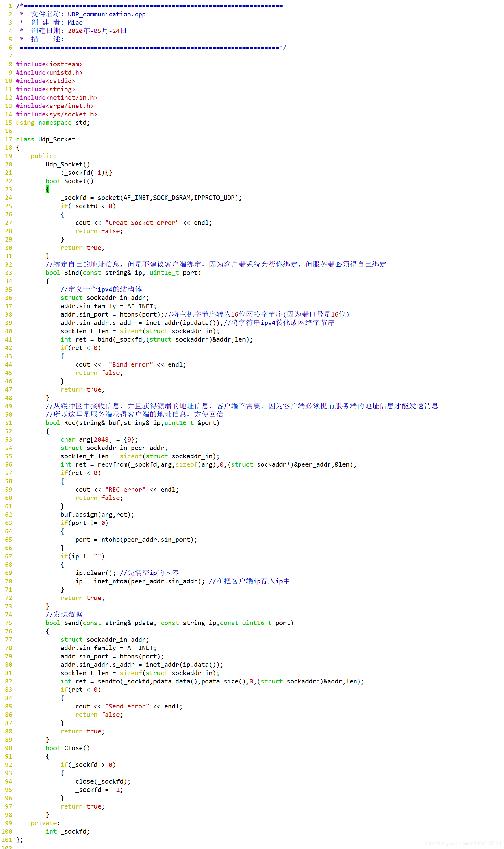Click the Udp_Socket() constructor line
The width and height of the screenshot is (504, 849).
pyautogui.click(x=68, y=164)
